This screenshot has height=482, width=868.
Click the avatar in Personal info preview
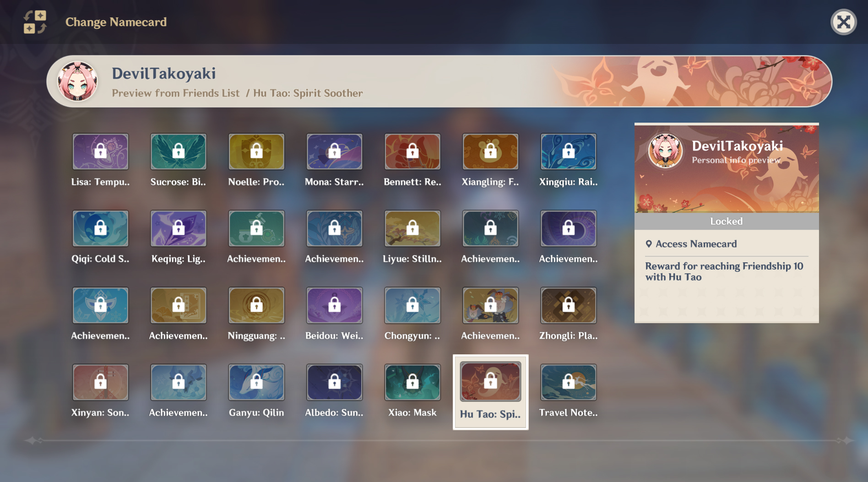[x=665, y=151]
